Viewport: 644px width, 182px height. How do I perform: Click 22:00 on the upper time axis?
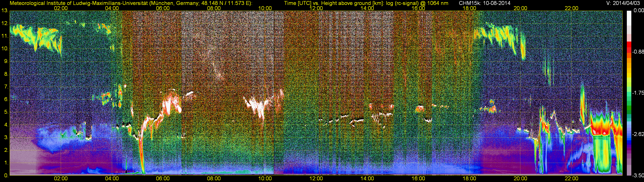pos(571,8)
